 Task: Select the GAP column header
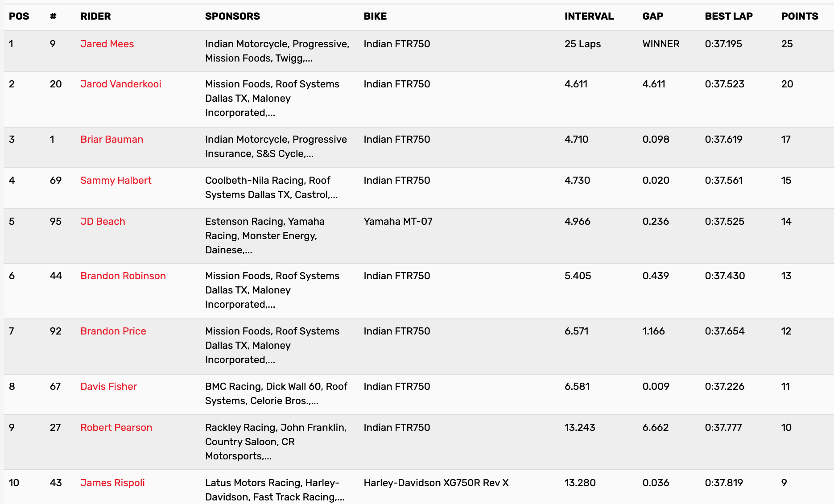(652, 17)
